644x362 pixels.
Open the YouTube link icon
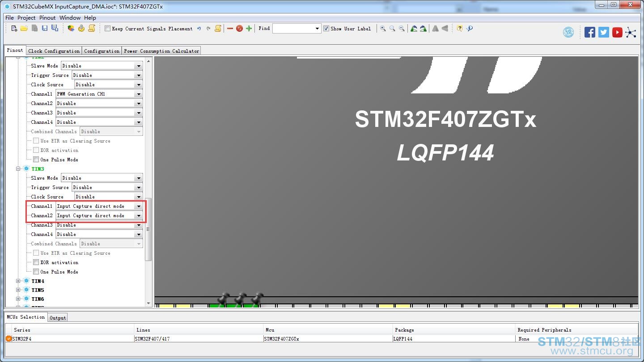617,32
